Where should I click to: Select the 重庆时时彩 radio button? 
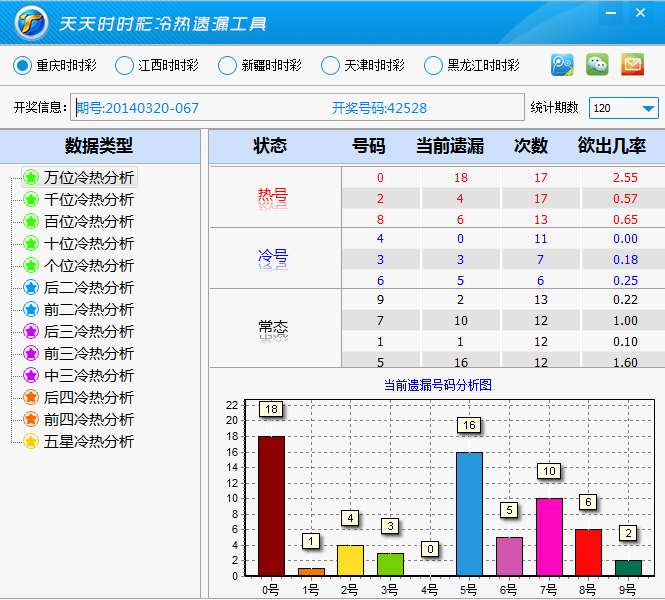coord(22,66)
